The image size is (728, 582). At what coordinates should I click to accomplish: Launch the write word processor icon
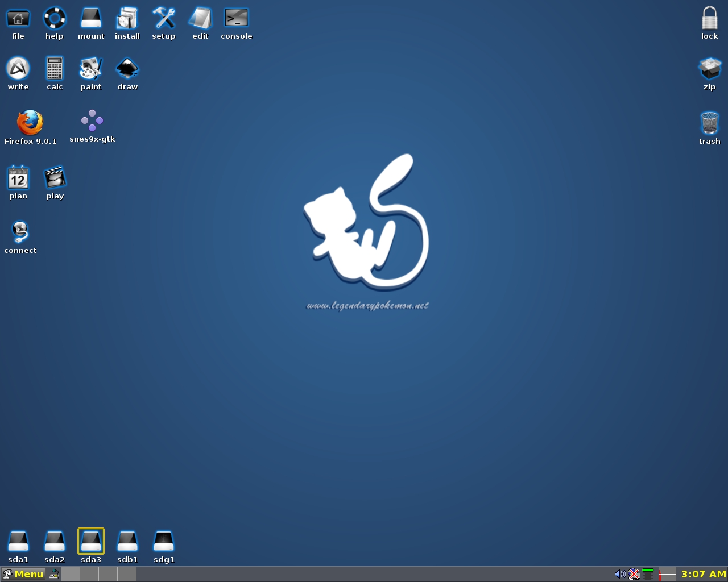click(18, 69)
